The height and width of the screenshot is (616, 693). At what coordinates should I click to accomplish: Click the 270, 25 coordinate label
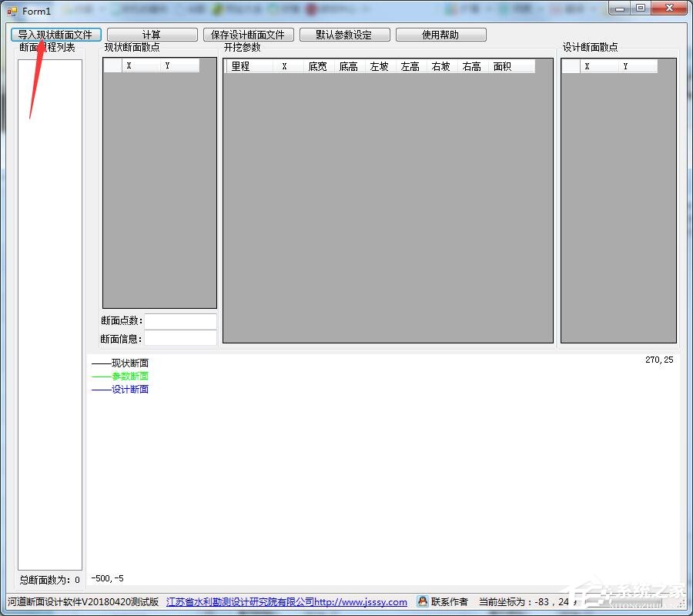click(x=659, y=360)
